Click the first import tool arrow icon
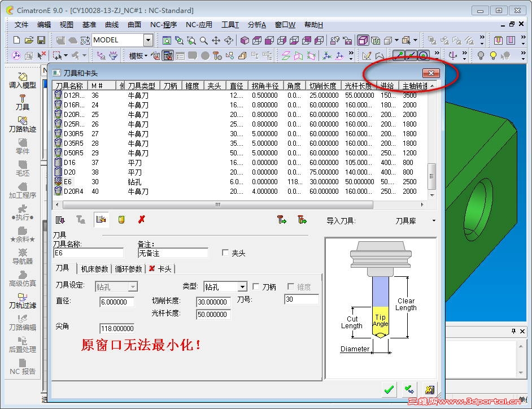 tap(282, 220)
